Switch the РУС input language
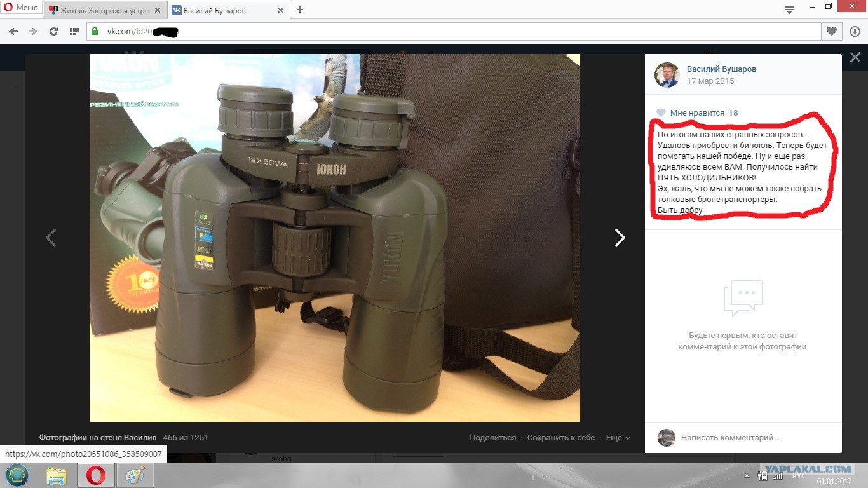This screenshot has height=488, width=868. pyautogui.click(x=799, y=476)
